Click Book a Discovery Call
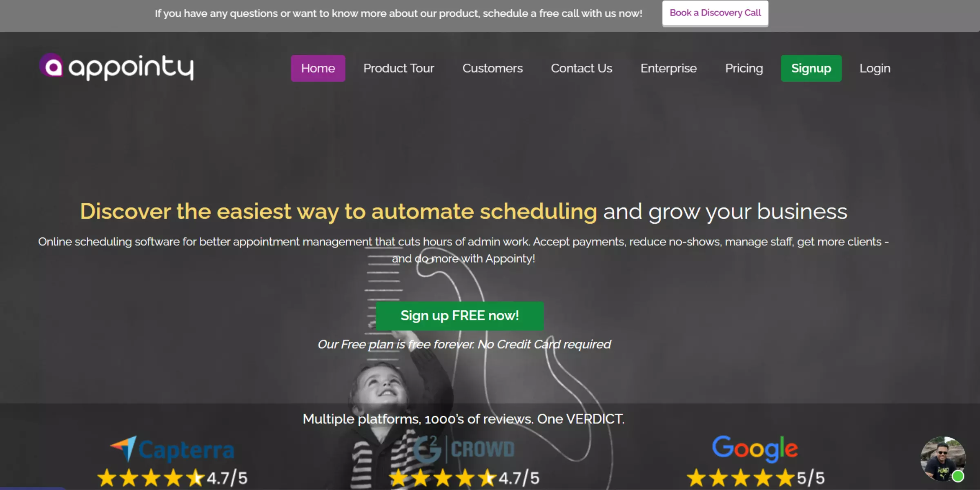Screen dimensions: 980x490 [715, 13]
